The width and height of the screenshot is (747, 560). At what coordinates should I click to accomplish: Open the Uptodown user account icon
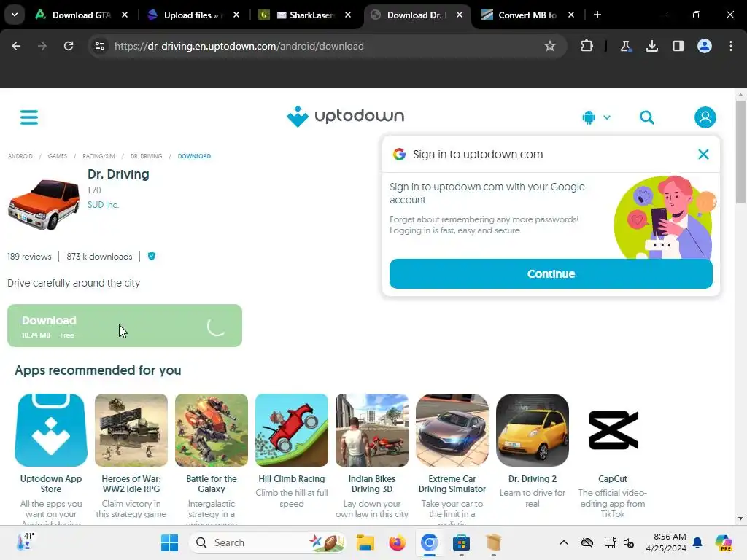705,117
